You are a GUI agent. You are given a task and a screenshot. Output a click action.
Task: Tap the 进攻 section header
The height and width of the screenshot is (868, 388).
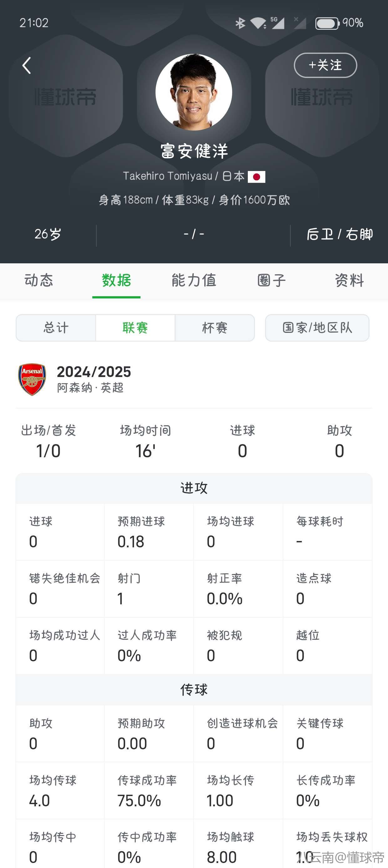coord(194,488)
